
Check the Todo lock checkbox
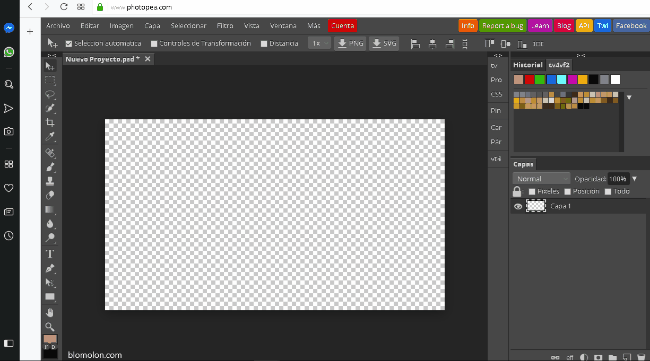608,191
